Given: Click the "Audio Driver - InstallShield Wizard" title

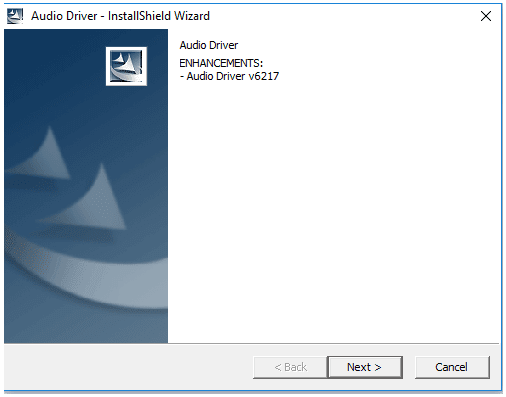Looking at the screenshot, I should pos(120,16).
